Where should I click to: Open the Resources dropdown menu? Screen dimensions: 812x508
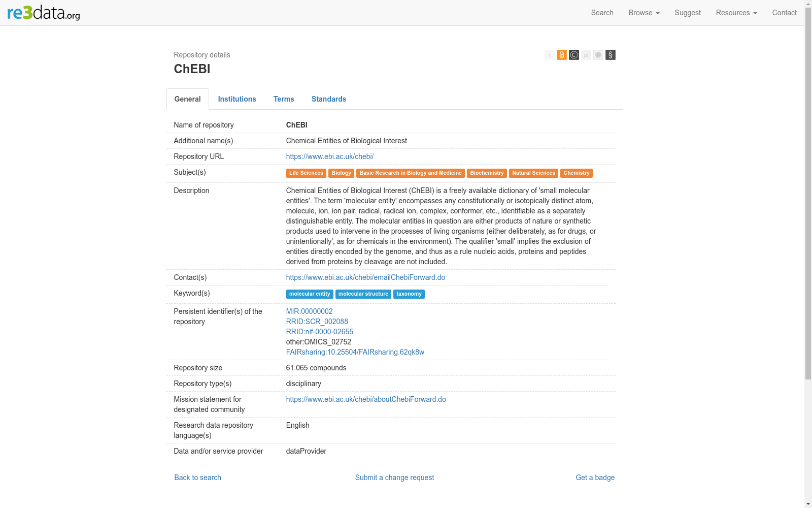click(736, 13)
